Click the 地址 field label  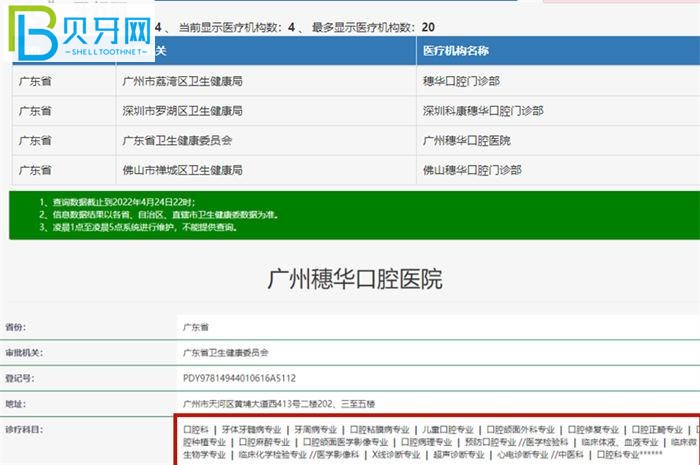pyautogui.click(x=16, y=404)
